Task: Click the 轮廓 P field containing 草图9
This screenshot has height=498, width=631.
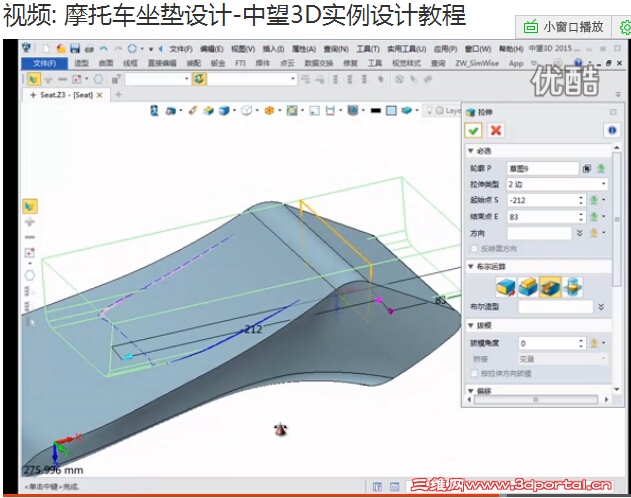Action: point(542,169)
